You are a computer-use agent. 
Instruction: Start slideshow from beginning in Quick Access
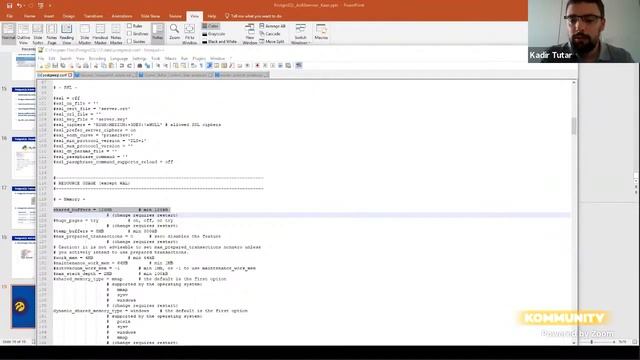coord(40,5)
